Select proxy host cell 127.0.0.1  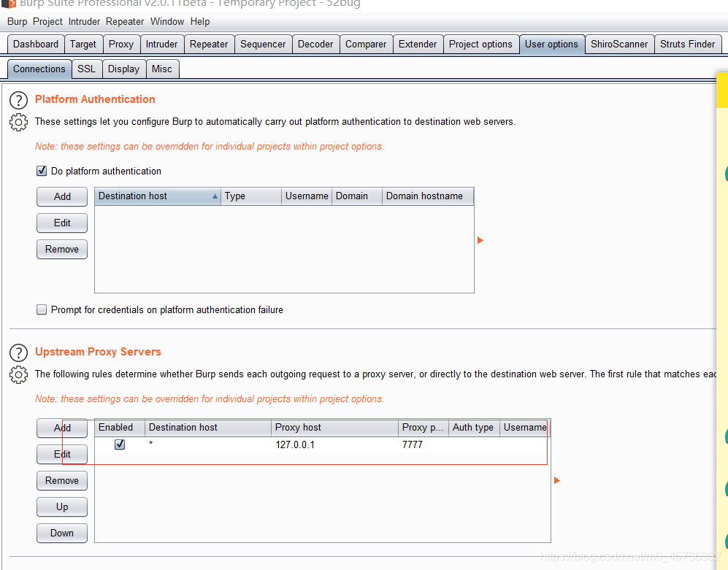point(334,444)
